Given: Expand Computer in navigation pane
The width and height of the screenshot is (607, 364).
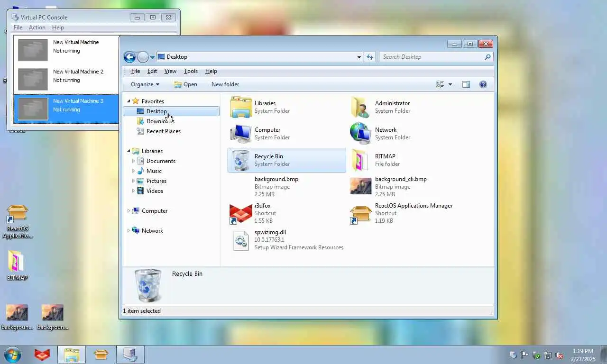Looking at the screenshot, I should pyautogui.click(x=129, y=211).
